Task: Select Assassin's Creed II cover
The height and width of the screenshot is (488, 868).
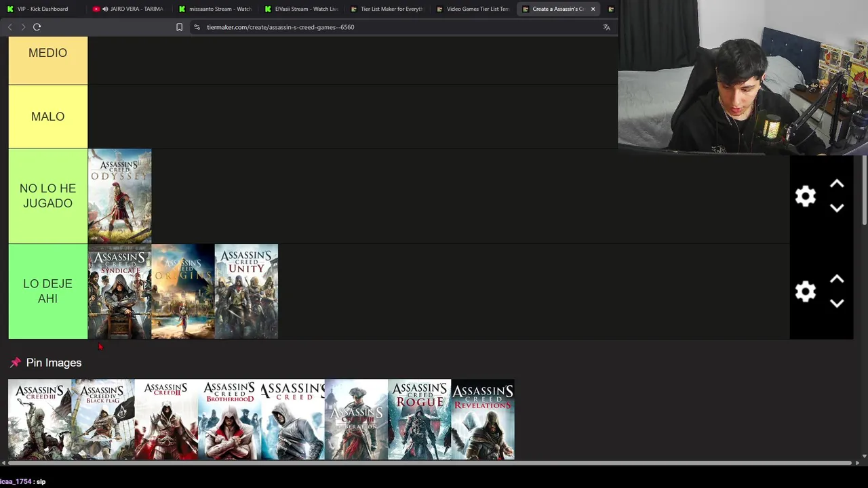Action: [x=166, y=420]
